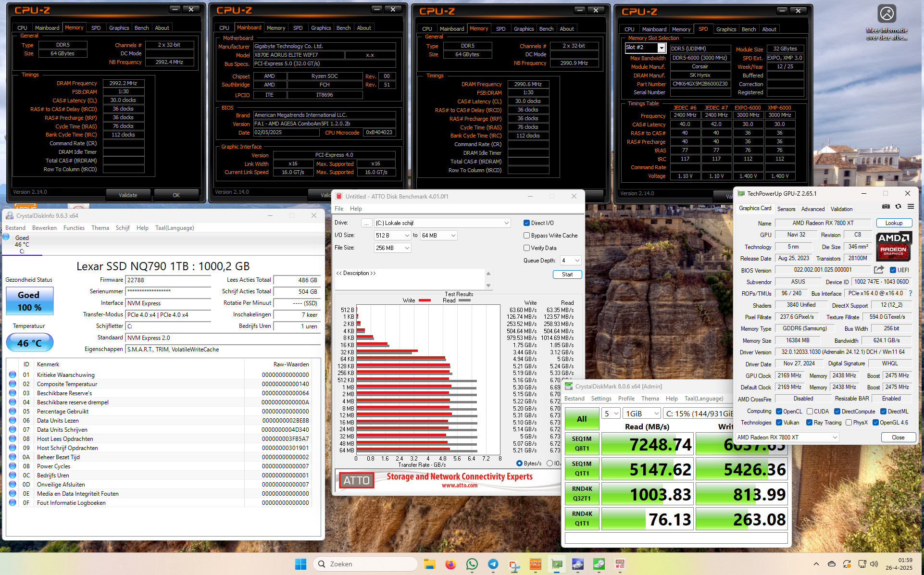
Task: Switch to CrystalDiskInfo via taskbar icon
Action: (578, 564)
